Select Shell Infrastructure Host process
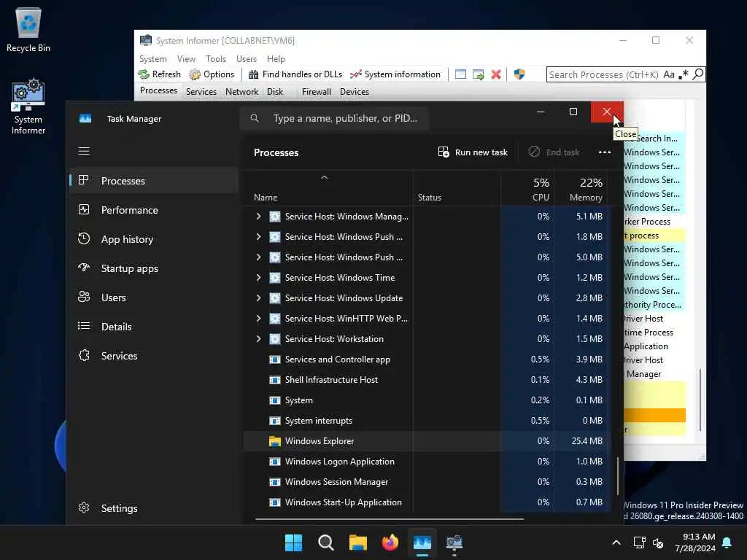The image size is (747, 560). [x=427, y=380]
